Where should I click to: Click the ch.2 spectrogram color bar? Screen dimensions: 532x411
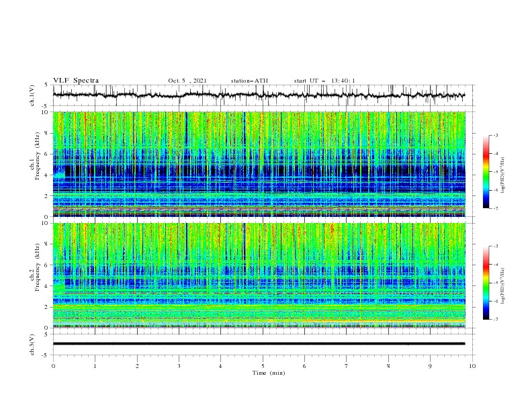(x=486, y=283)
